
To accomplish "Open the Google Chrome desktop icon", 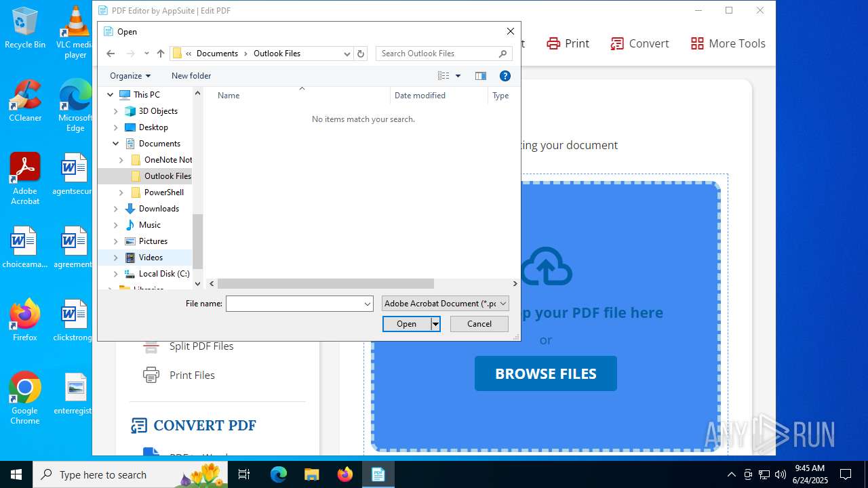I will point(25,399).
